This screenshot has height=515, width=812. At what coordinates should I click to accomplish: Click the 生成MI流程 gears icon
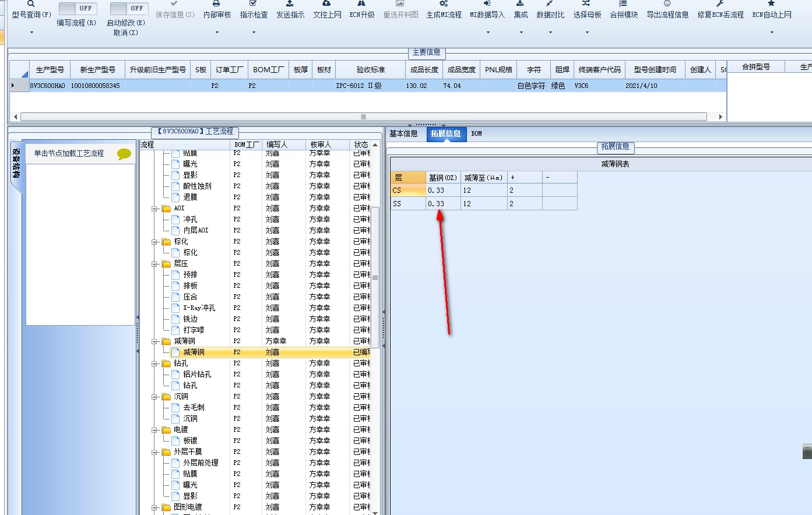point(444,3)
